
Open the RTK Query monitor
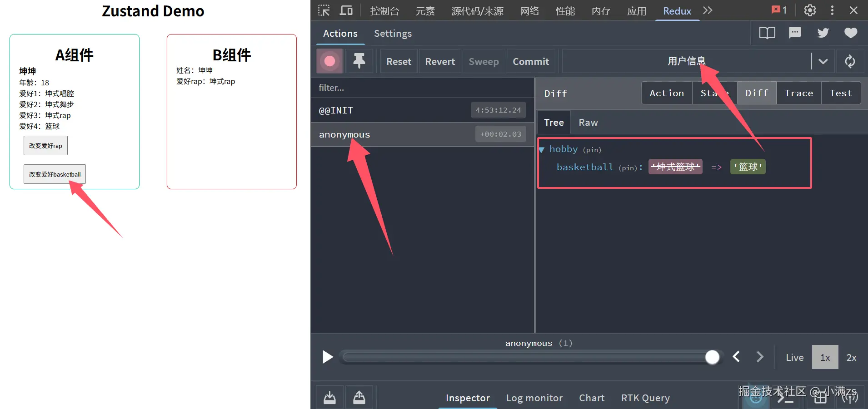645,398
